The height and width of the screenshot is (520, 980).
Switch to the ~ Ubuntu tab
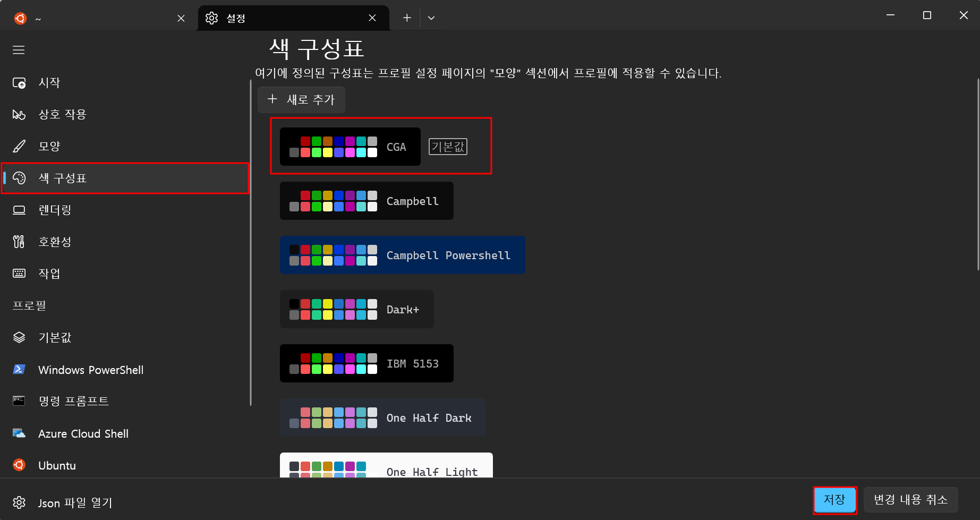pos(100,19)
